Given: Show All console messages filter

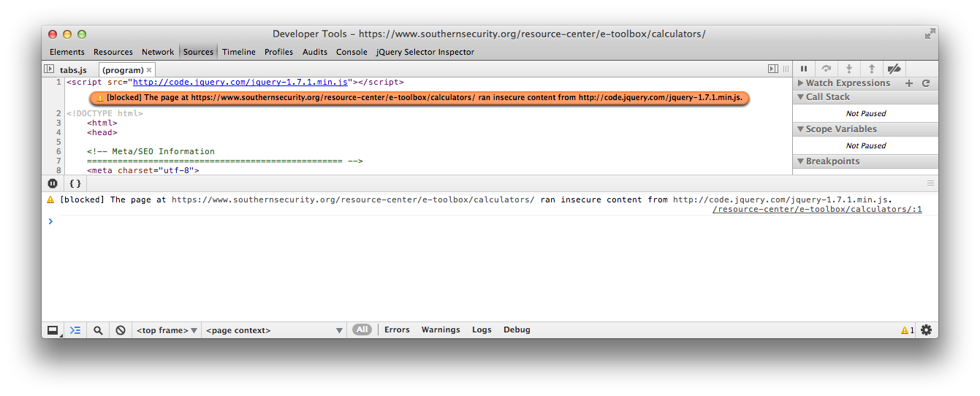Looking at the screenshot, I should [x=362, y=330].
